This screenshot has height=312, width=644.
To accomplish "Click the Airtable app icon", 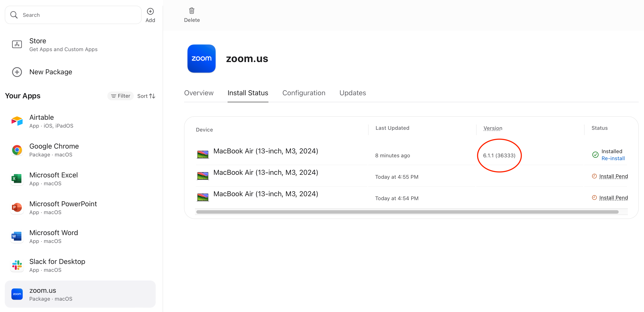I will pos(17,121).
